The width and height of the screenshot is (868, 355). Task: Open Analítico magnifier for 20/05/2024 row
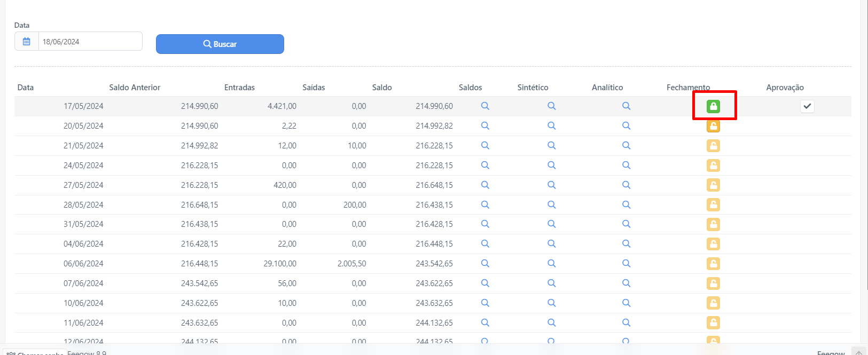point(626,125)
